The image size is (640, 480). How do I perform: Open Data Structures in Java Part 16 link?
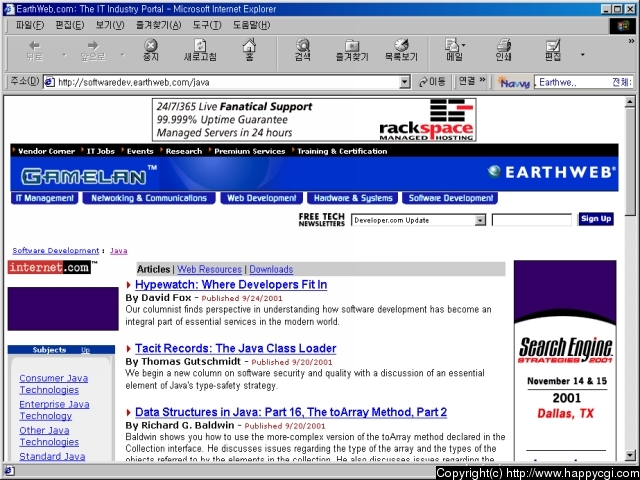(x=291, y=412)
